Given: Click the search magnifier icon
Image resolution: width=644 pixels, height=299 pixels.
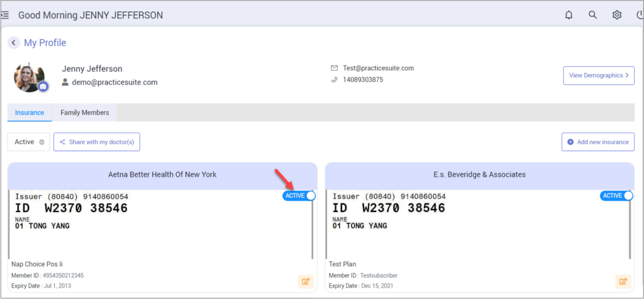Looking at the screenshot, I should pos(593,15).
